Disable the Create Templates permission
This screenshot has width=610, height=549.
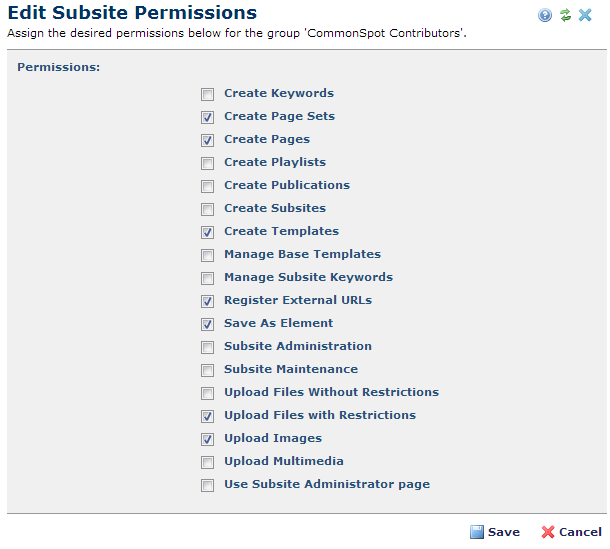coord(208,232)
